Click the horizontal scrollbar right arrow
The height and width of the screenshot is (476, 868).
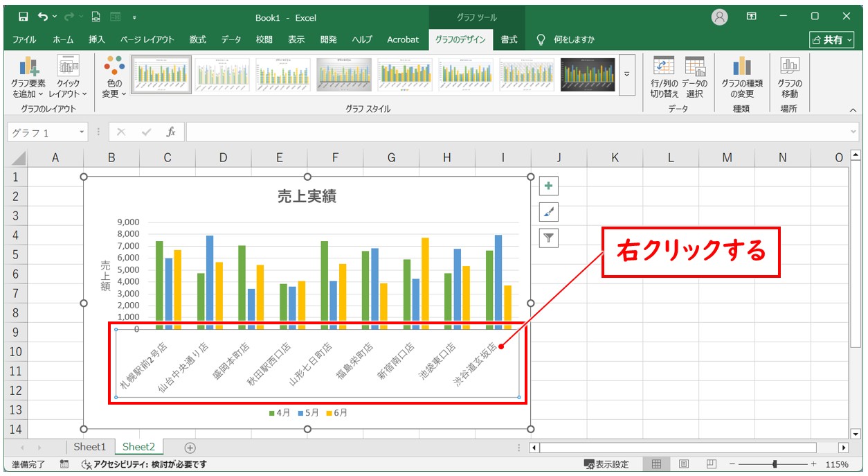click(x=843, y=448)
